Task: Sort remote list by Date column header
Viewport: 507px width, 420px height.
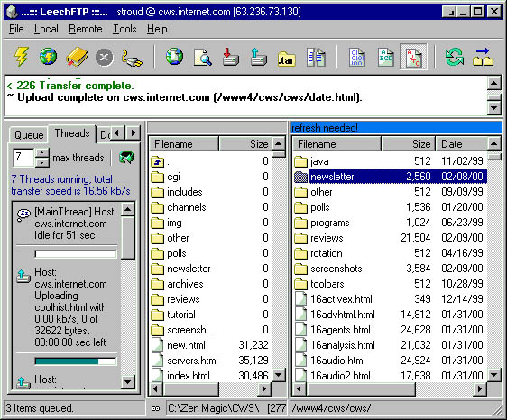Action: (461, 144)
